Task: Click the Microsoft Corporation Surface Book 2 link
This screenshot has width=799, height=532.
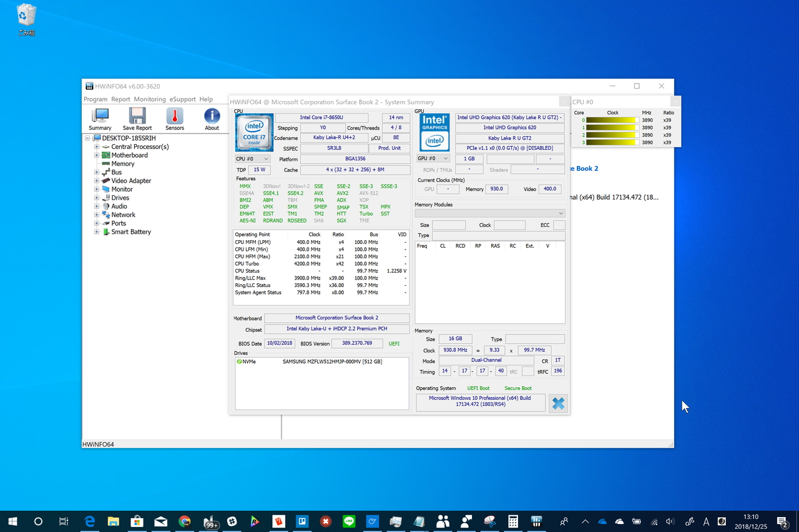Action: tap(336, 317)
